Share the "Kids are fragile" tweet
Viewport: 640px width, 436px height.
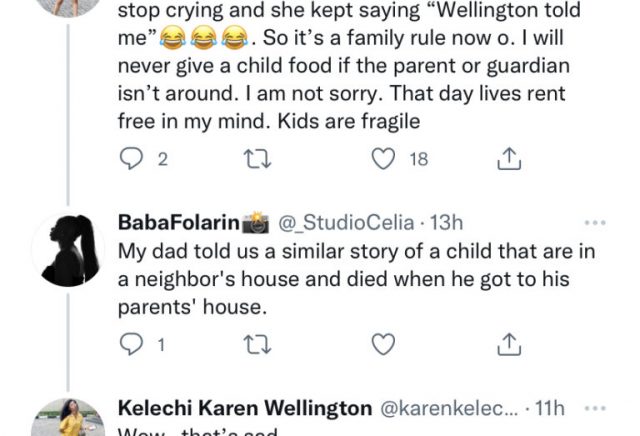pyautogui.click(x=508, y=158)
